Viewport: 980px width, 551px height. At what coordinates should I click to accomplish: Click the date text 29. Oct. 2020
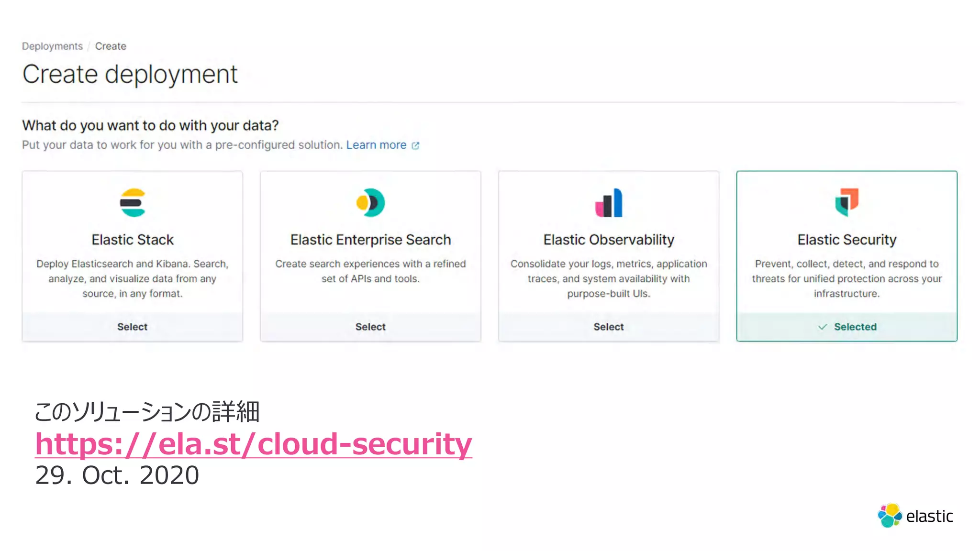[x=117, y=475]
